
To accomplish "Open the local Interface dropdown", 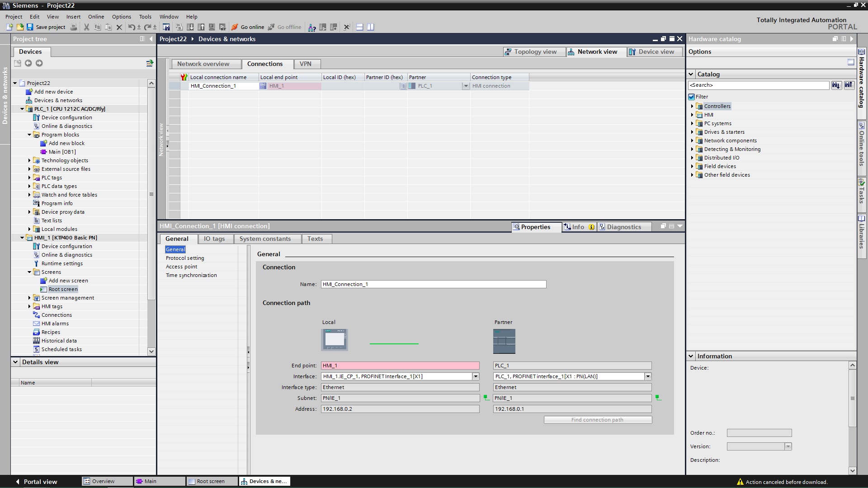I will tap(476, 376).
